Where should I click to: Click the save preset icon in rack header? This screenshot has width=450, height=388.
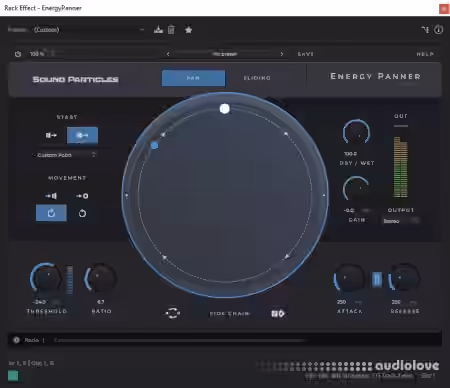[158, 30]
